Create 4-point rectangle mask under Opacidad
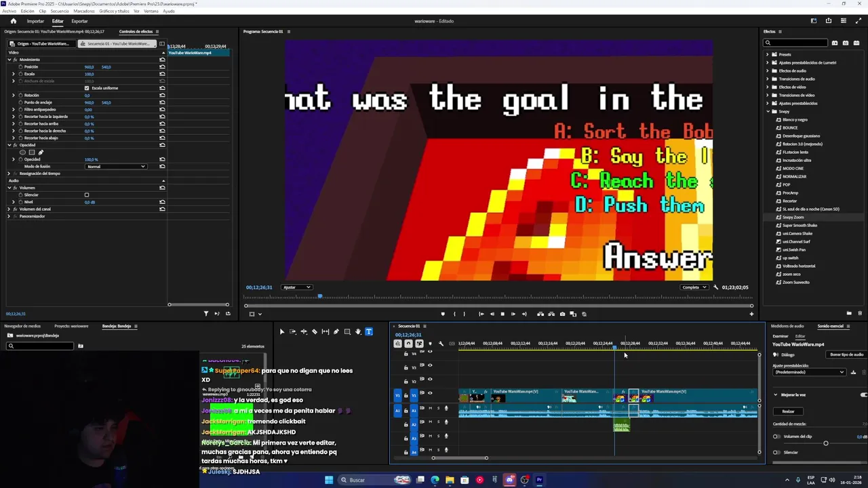This screenshot has width=868, height=488. pos(31,152)
